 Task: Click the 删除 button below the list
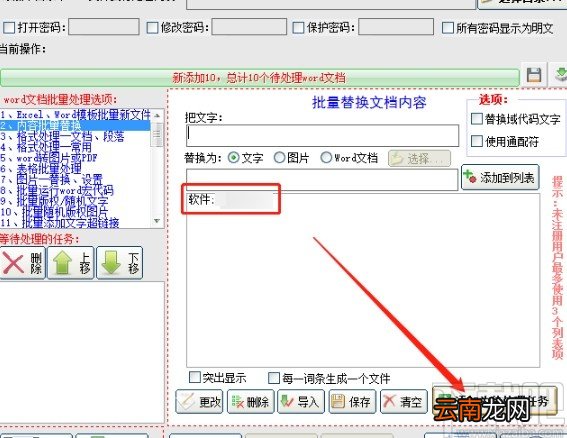(x=251, y=401)
